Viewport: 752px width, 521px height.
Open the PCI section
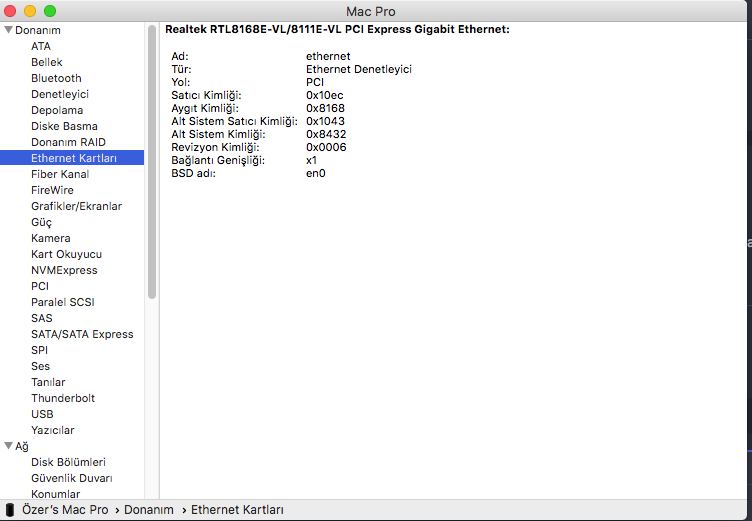point(40,286)
